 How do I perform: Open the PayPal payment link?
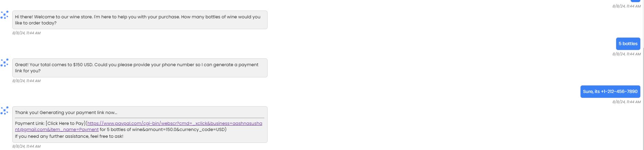pos(174,124)
